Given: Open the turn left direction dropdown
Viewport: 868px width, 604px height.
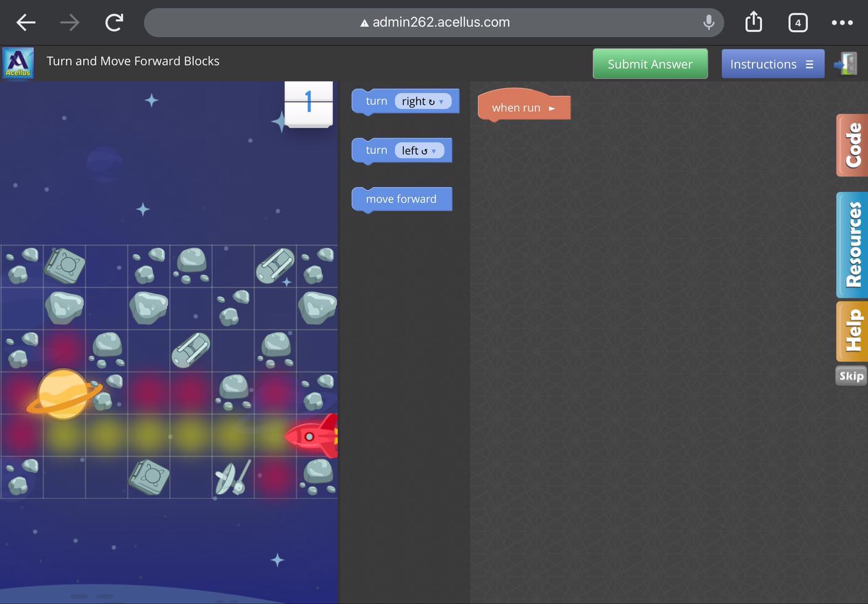Looking at the screenshot, I should click(x=419, y=151).
